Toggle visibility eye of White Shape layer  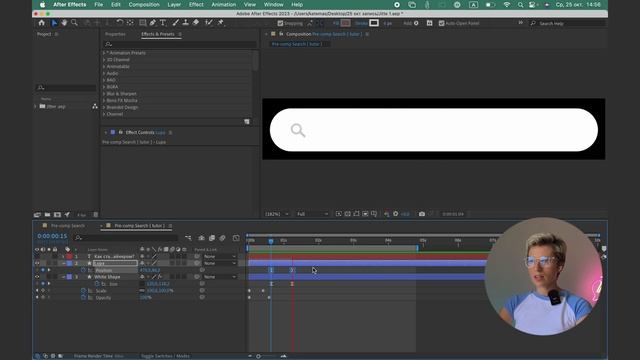point(37,277)
